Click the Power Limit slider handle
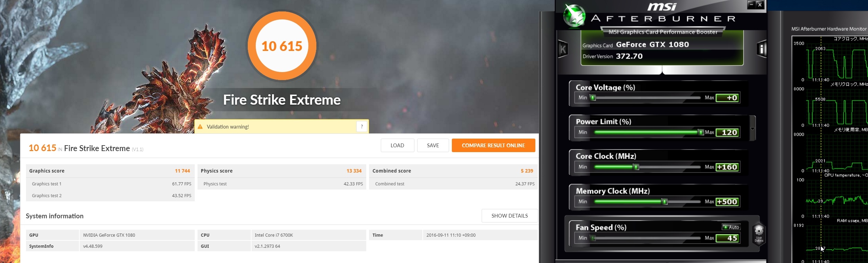 701,132
